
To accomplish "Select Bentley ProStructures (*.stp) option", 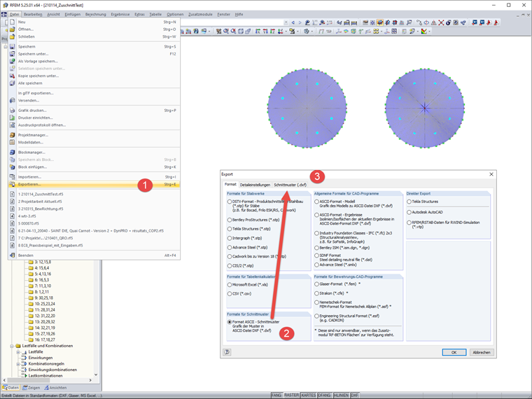I will [230, 220].
